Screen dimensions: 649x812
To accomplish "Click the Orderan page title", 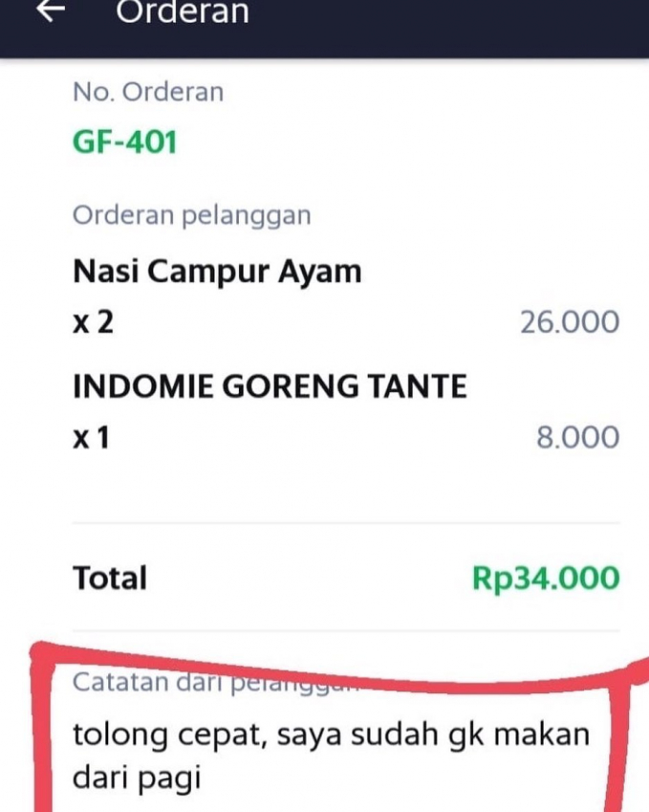I will 182,11.
